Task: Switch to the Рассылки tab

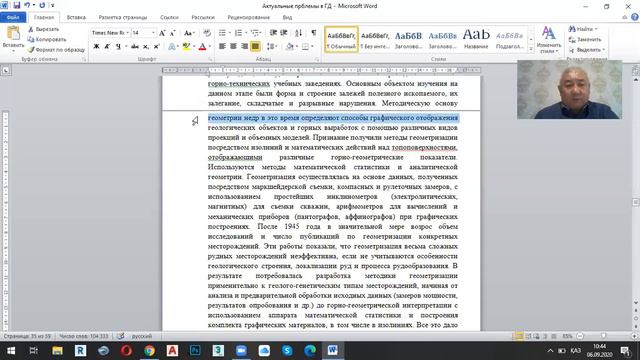Action: click(x=203, y=18)
